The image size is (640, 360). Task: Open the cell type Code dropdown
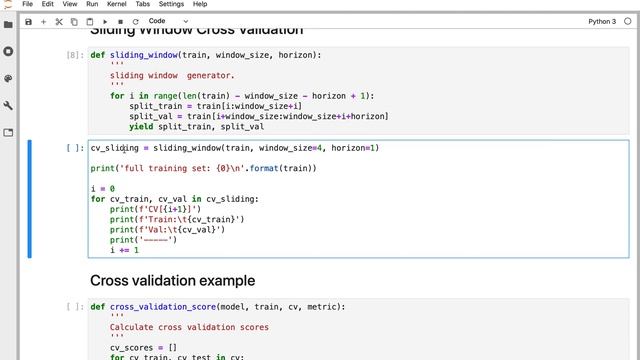[x=168, y=21]
